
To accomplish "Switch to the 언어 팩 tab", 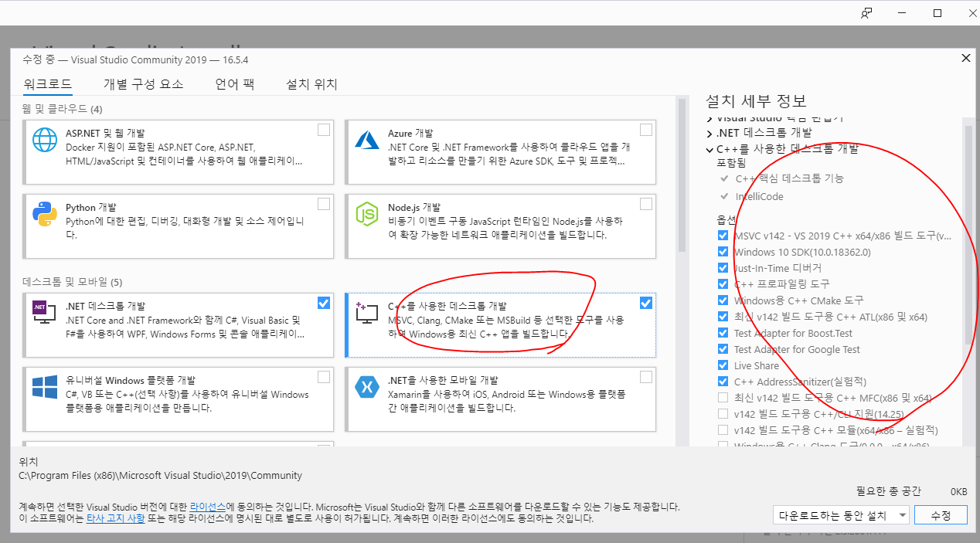I will [x=235, y=84].
